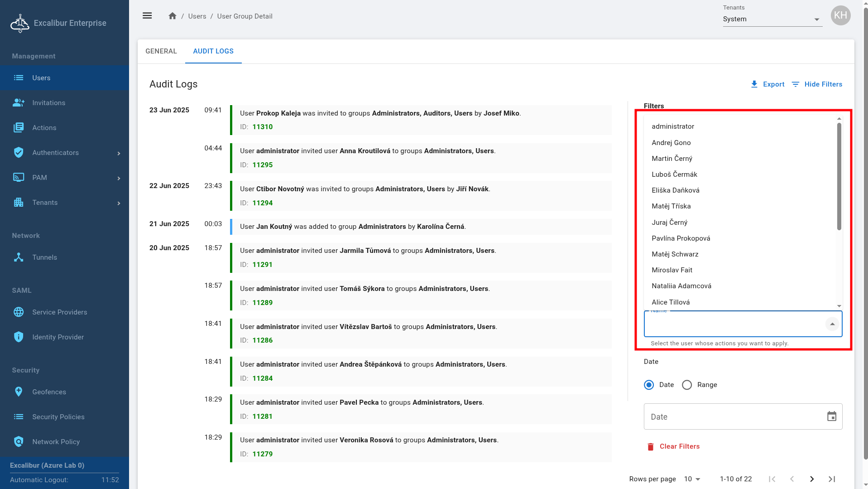Screen dimensions: 868x489
Task: Go to home via breadcrumb icon
Action: 173,16
